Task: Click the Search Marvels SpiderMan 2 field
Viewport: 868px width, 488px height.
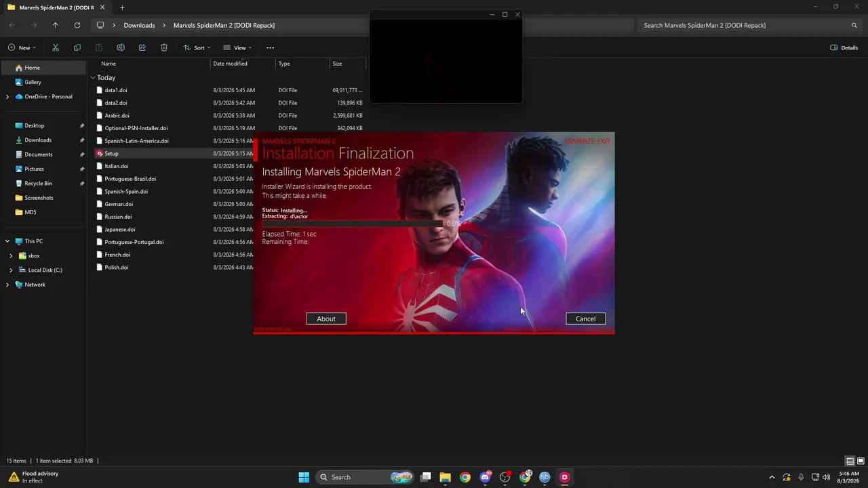Action: [749, 25]
